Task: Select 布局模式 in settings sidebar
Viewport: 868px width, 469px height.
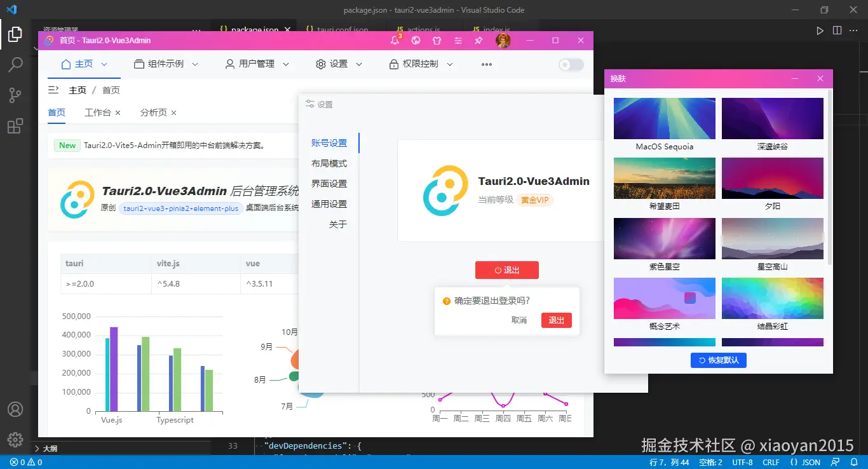Action: tap(329, 163)
